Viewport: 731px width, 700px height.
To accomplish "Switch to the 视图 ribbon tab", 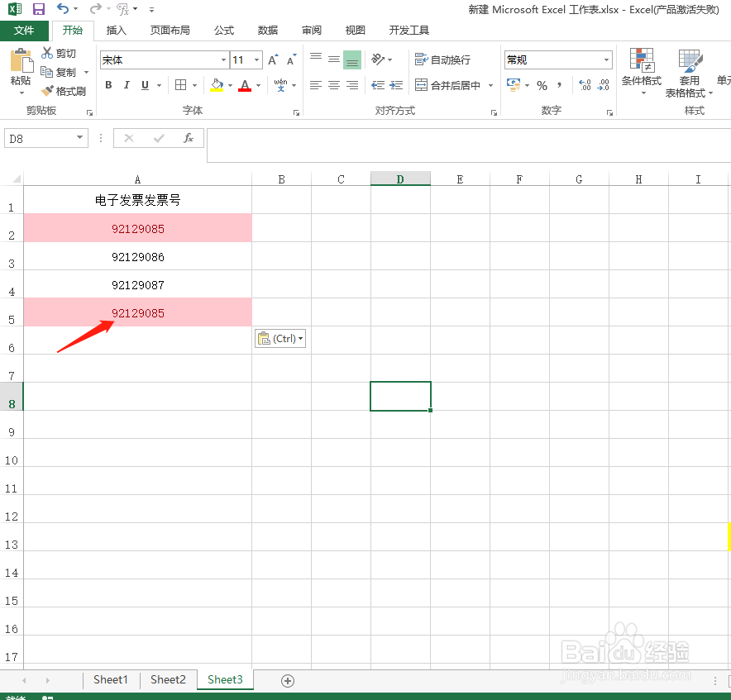I will [x=356, y=31].
